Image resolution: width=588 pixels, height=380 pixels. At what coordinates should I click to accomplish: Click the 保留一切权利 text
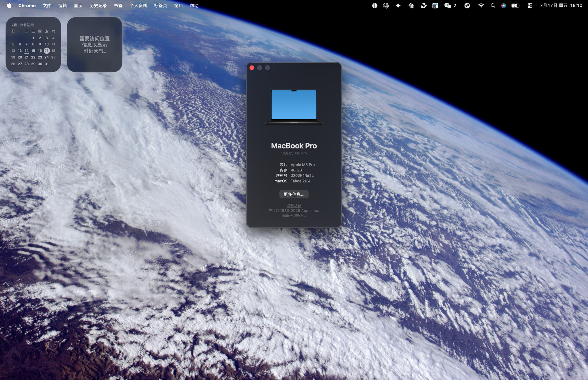[x=294, y=215]
